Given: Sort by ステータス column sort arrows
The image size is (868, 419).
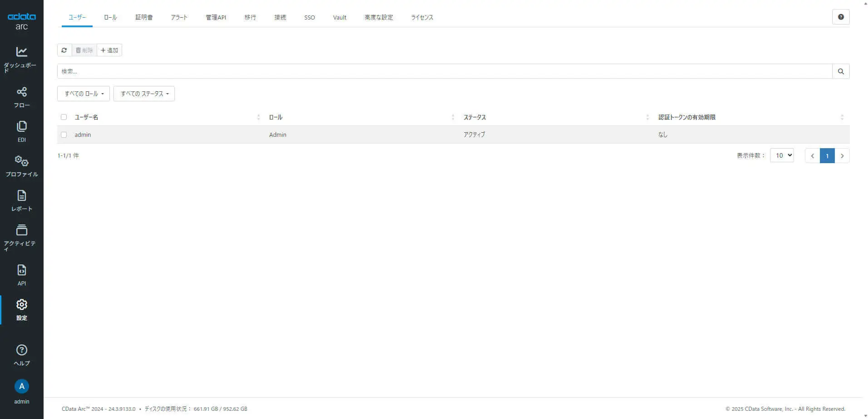Looking at the screenshot, I should tap(647, 117).
